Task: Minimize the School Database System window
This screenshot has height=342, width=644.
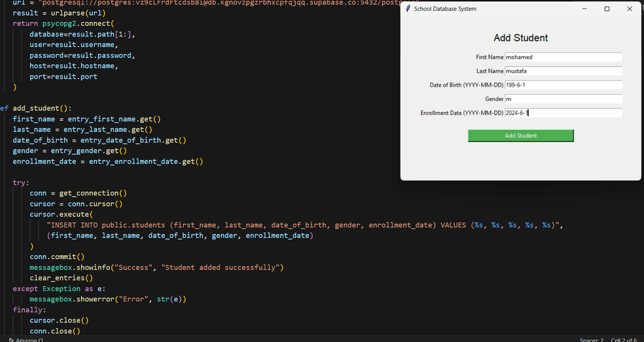Action: [x=584, y=9]
